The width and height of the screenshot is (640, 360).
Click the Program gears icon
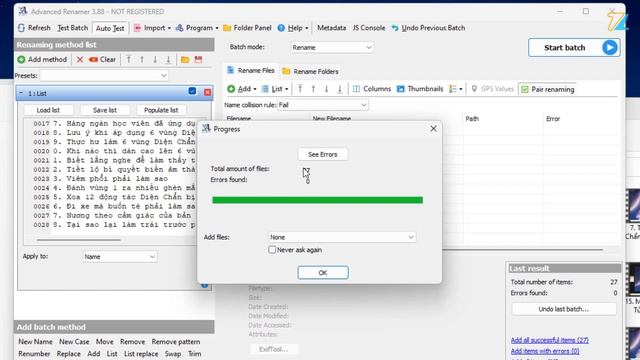click(179, 28)
